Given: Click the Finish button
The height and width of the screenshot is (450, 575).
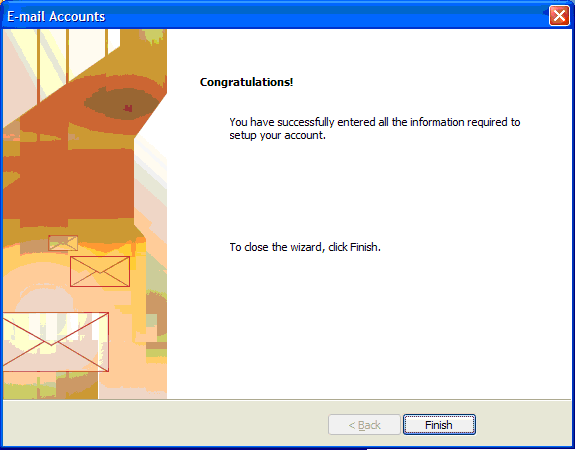Looking at the screenshot, I should 439,425.
